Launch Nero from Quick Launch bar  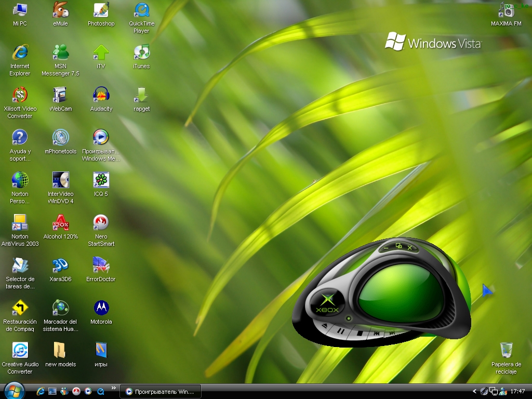(76, 392)
